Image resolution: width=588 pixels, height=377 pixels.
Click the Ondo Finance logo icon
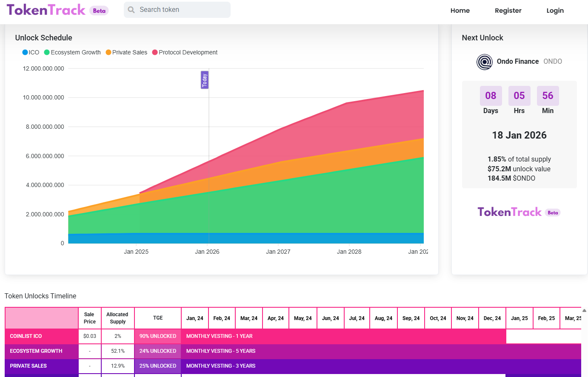tap(485, 62)
